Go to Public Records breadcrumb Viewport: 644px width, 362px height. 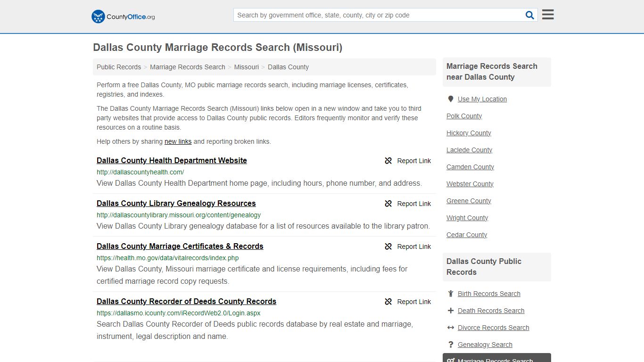click(119, 67)
